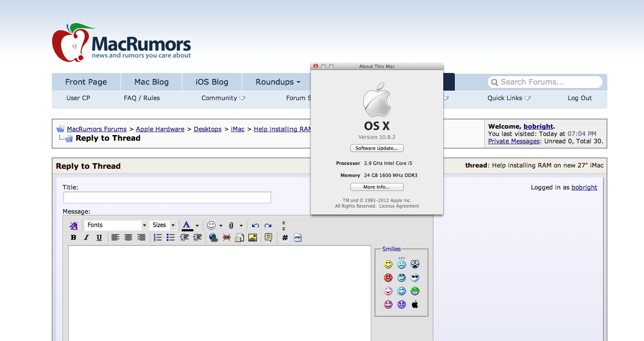
Task: Click the paperclip attachment icon
Action: pos(231,225)
